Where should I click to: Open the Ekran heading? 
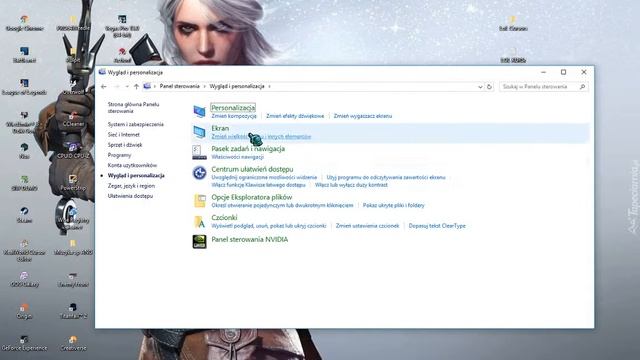[x=220, y=128]
